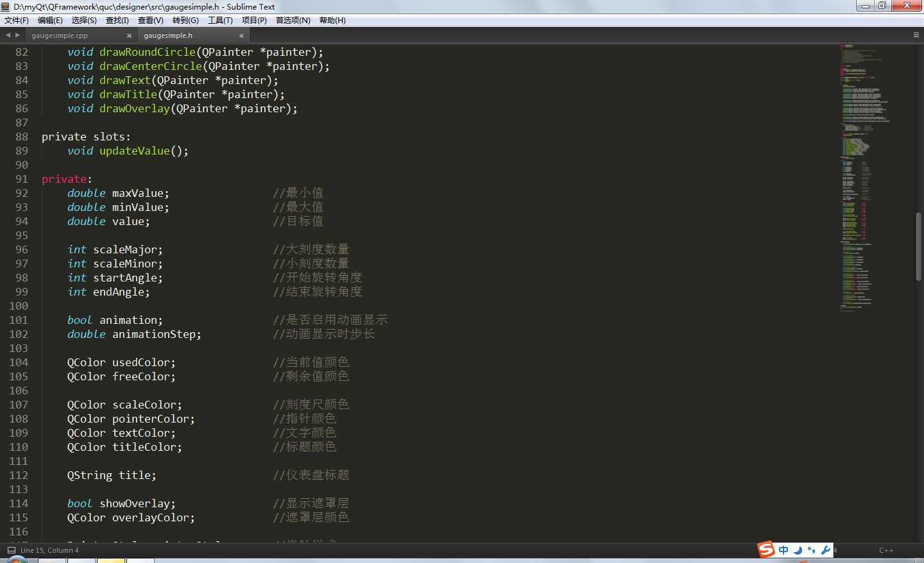
Task: Open the 项目(P) menu
Action: coord(254,21)
